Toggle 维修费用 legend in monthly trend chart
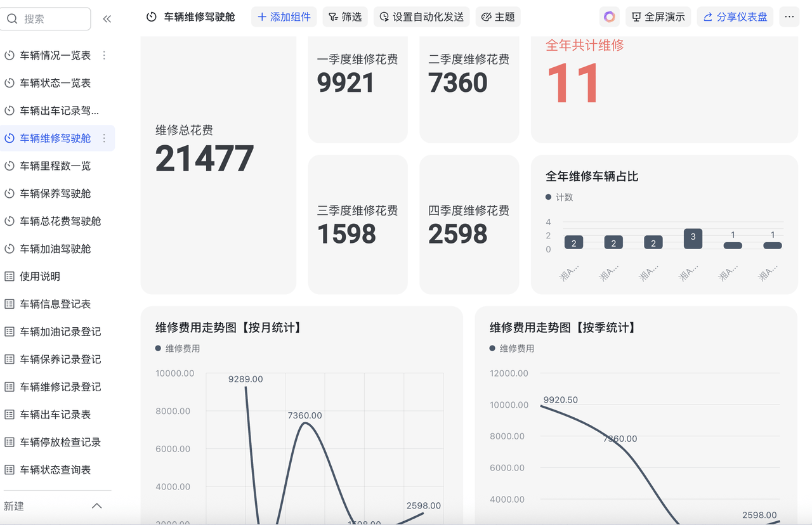 click(x=178, y=348)
